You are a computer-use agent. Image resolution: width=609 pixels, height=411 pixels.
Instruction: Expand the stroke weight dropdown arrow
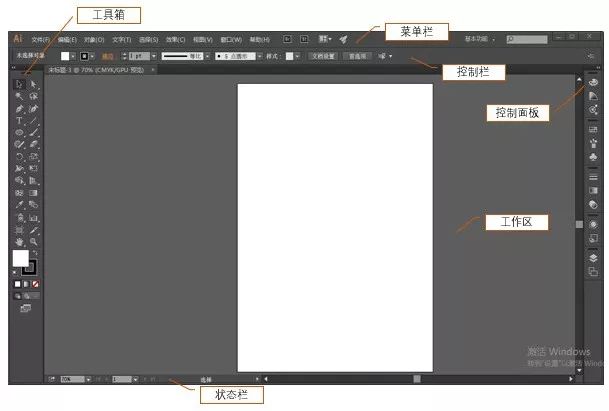pos(154,56)
